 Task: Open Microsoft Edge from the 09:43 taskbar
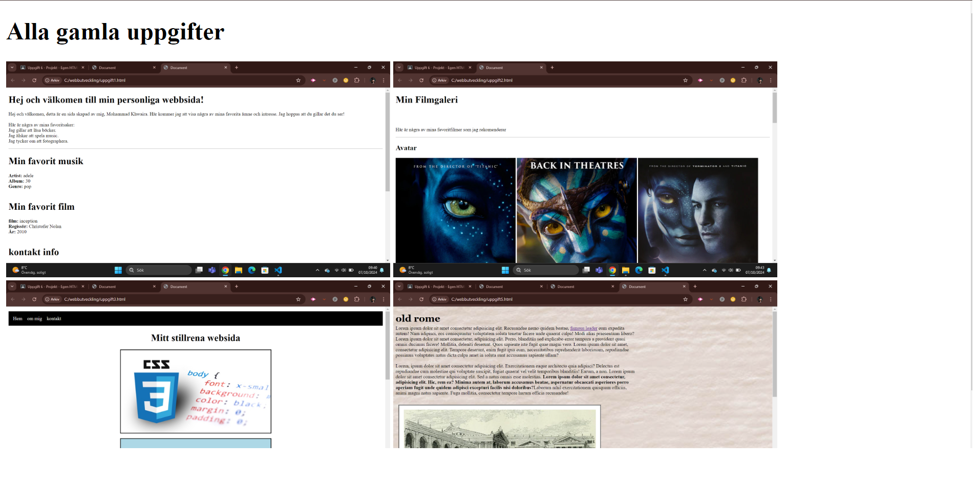point(639,270)
